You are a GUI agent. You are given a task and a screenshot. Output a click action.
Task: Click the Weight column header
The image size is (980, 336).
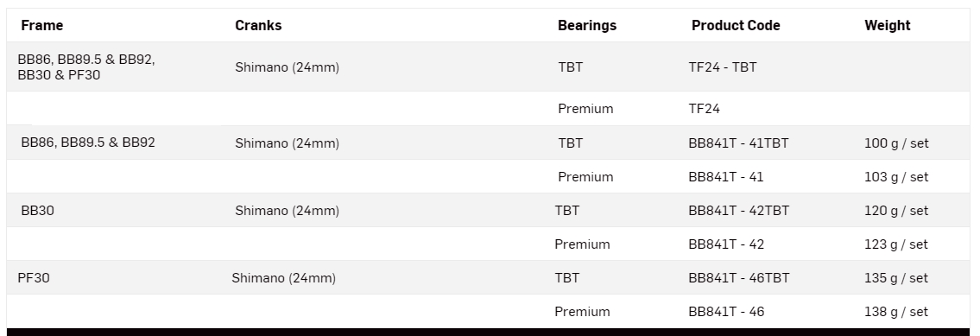coord(888,26)
